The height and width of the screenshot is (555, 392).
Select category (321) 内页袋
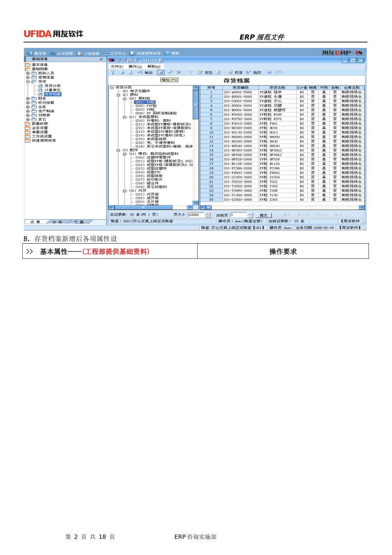(147, 194)
